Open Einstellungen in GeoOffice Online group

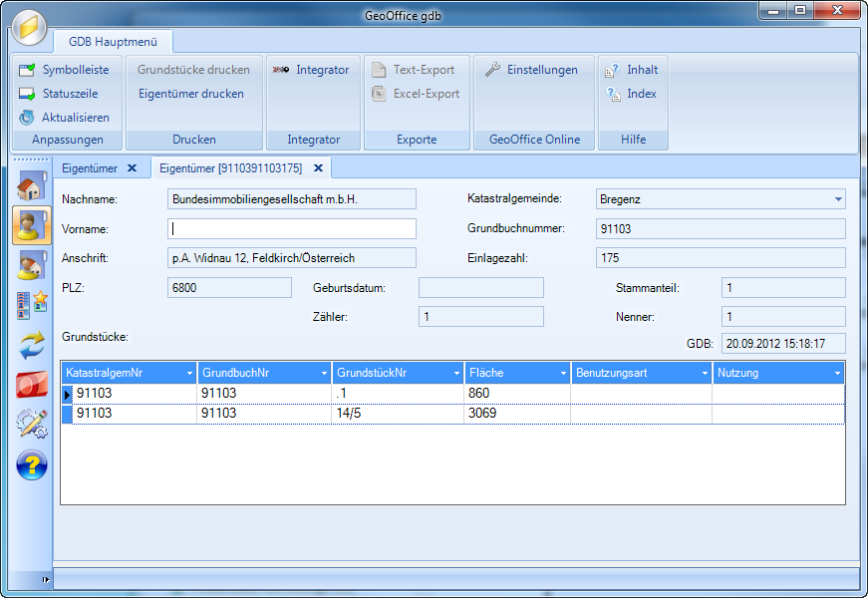click(531, 70)
